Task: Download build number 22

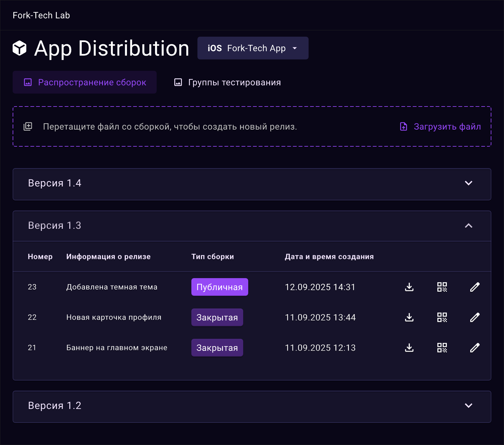Action: (x=409, y=317)
